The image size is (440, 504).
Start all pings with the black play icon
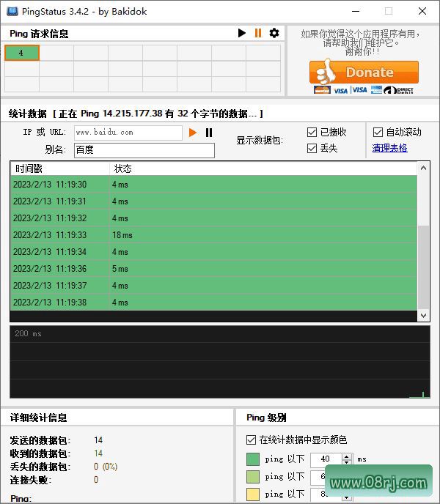pos(241,33)
